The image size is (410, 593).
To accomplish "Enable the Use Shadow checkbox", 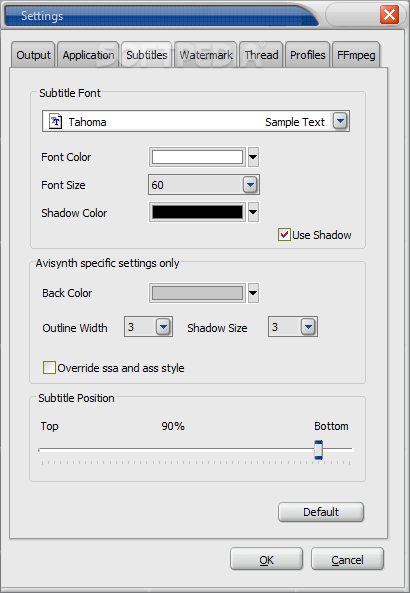I will coord(284,235).
